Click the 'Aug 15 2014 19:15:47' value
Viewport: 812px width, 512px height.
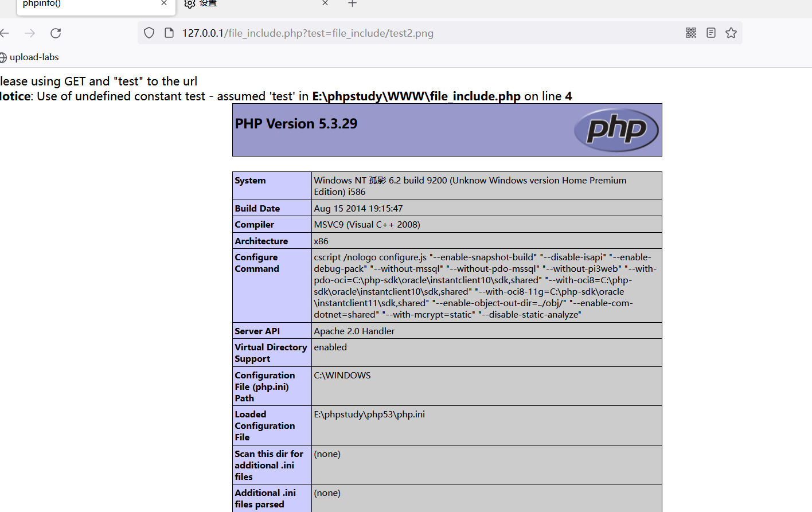click(x=358, y=209)
